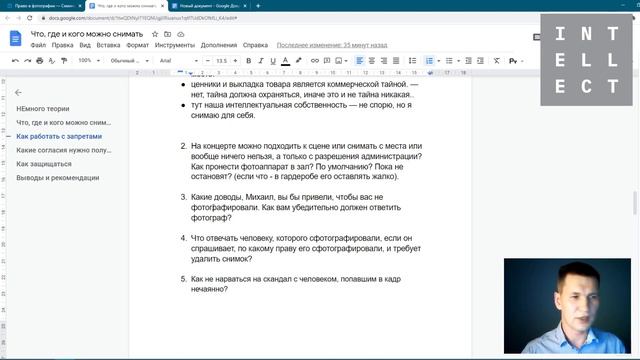Viewport: 640px width, 360px height.
Task: Go to outline heading Какие согласия нужно полу…
Action: pyautogui.click(x=64, y=150)
